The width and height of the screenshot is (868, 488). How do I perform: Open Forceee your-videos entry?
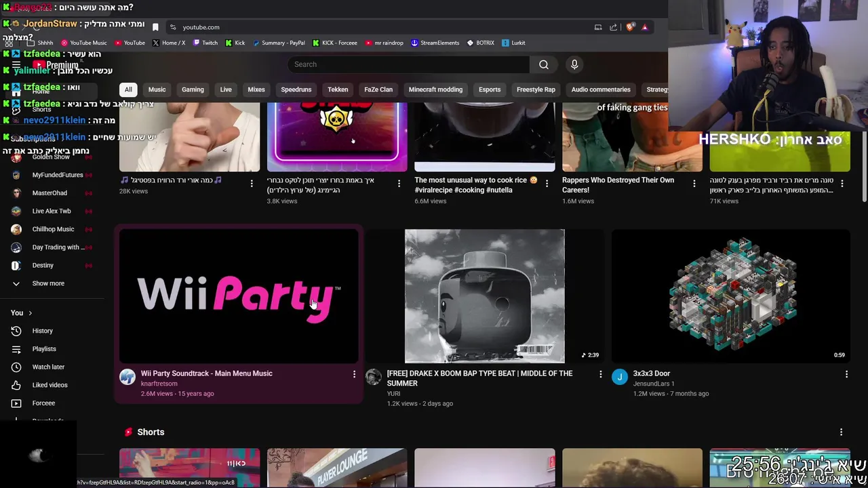[x=43, y=403]
